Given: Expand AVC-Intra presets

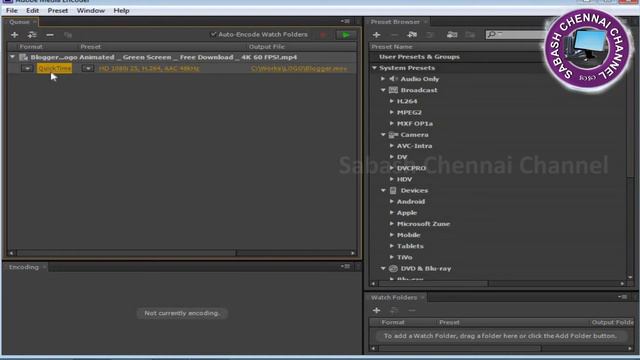Looking at the screenshot, I should coord(391,146).
